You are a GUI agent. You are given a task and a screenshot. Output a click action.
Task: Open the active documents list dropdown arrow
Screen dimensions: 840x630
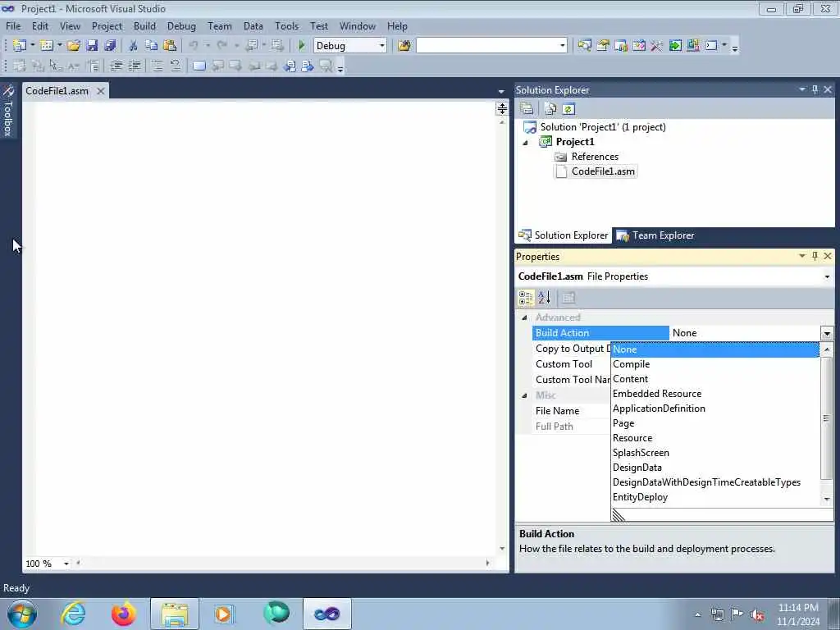[501, 92]
